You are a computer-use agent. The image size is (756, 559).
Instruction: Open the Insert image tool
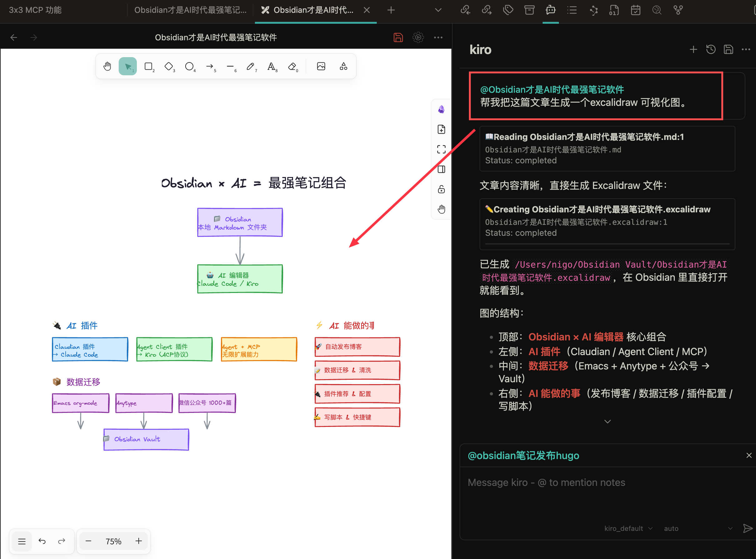pos(321,66)
